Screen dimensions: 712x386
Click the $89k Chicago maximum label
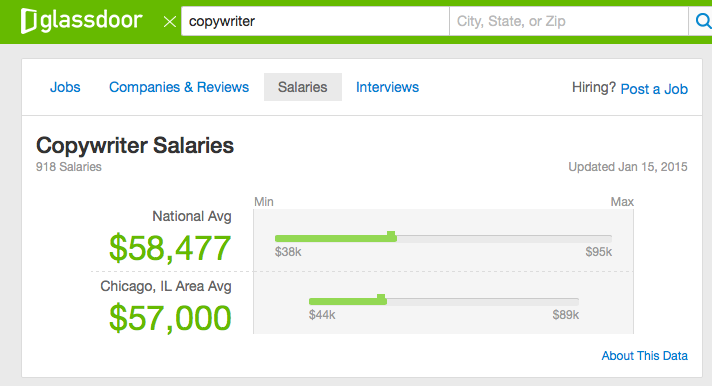(x=566, y=315)
